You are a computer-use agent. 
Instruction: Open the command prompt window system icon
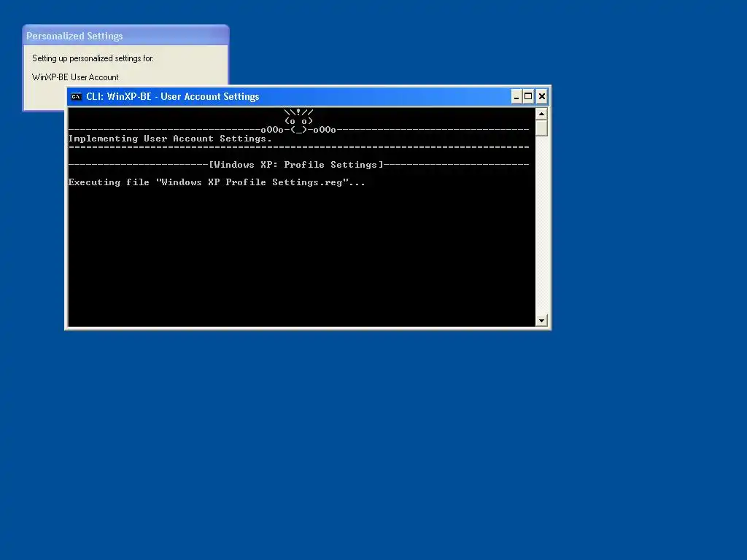(76, 97)
